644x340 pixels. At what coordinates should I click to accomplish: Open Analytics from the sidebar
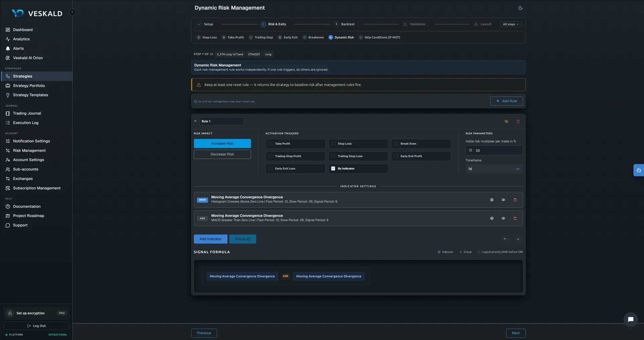click(36, 39)
